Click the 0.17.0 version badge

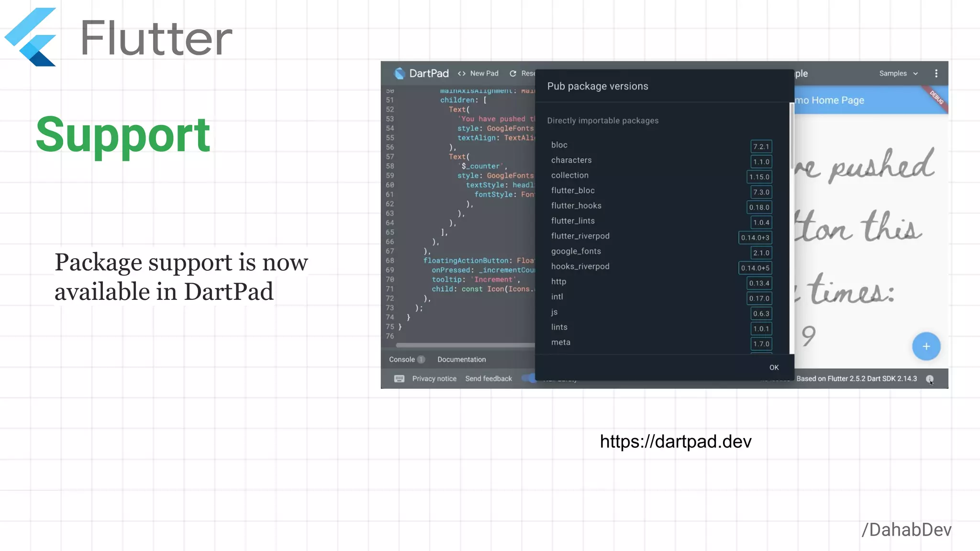[759, 298]
